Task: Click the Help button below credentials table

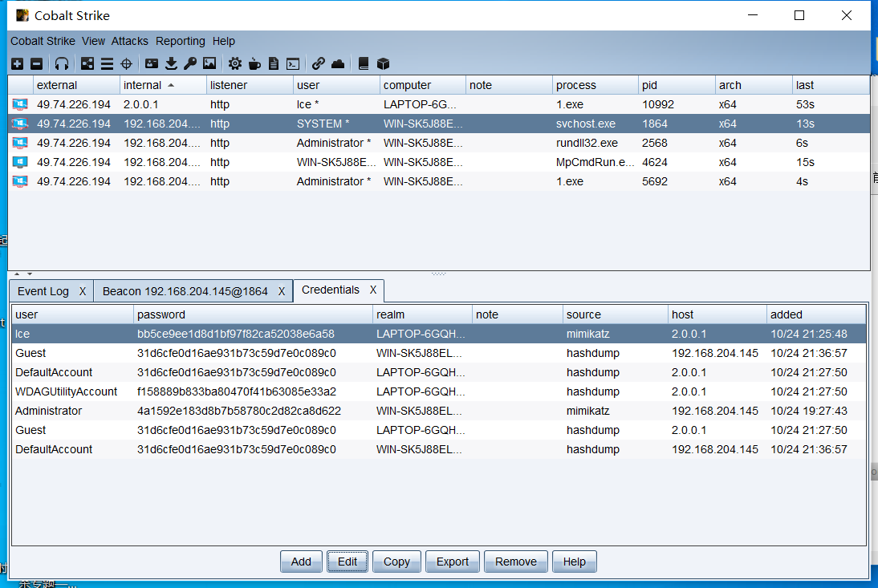Action: (x=575, y=562)
